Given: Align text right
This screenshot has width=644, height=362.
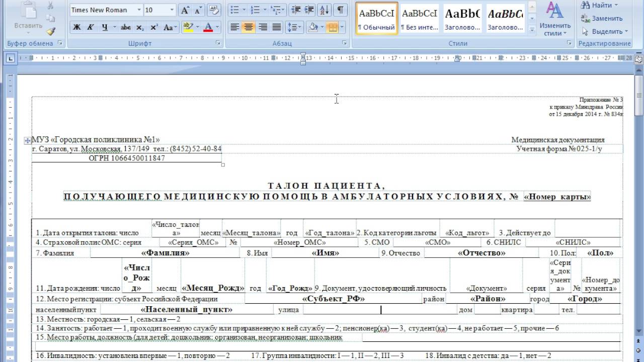Looking at the screenshot, I should coord(262,27).
